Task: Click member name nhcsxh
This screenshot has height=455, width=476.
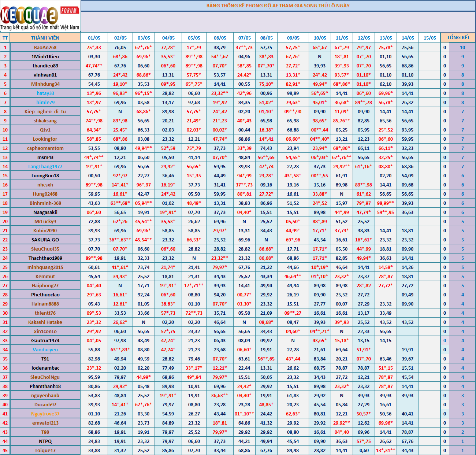Action: [45, 185]
